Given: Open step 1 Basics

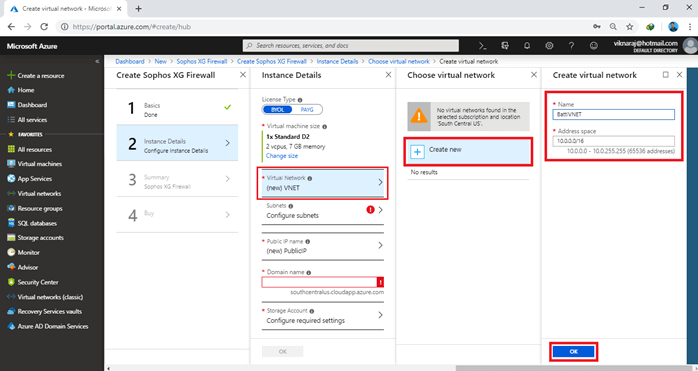Looking at the screenshot, I should click(177, 108).
